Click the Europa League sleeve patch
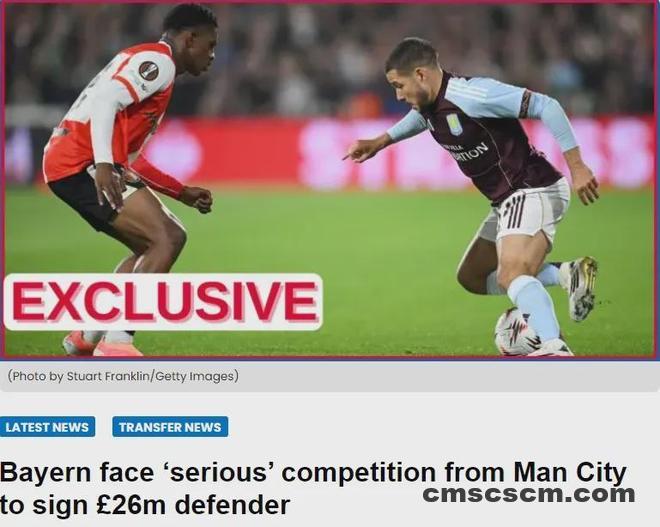The height and width of the screenshot is (527, 660). coord(149,70)
